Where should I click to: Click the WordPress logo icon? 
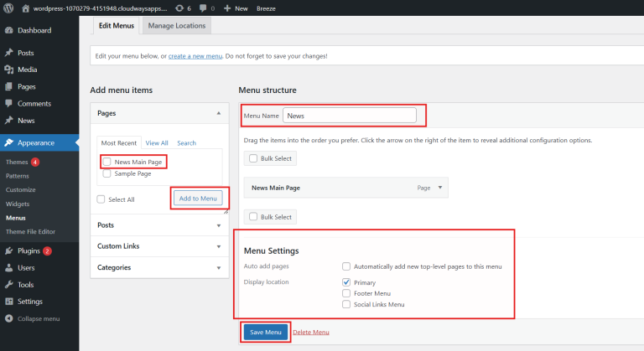click(x=8, y=8)
